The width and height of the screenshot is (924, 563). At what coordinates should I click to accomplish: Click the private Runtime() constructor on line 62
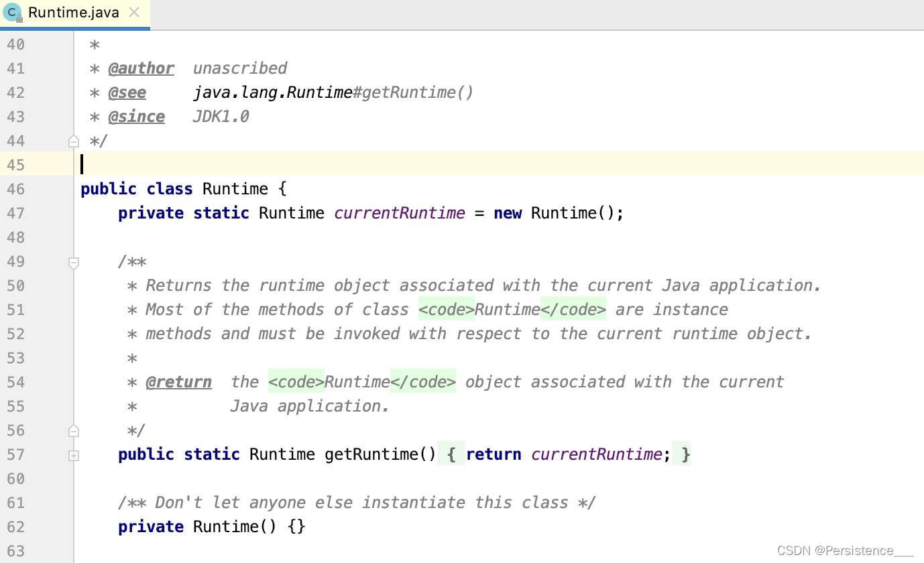[x=212, y=527]
